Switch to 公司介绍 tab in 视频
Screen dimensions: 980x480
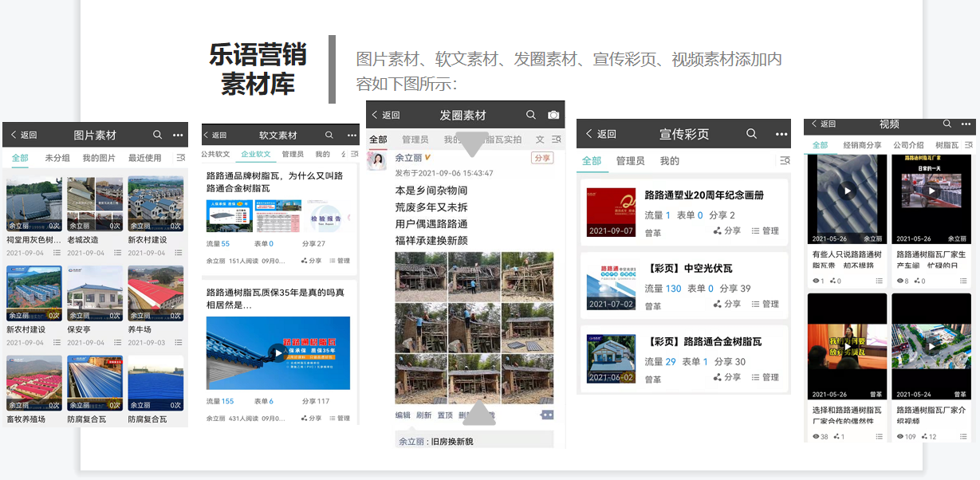(x=908, y=145)
